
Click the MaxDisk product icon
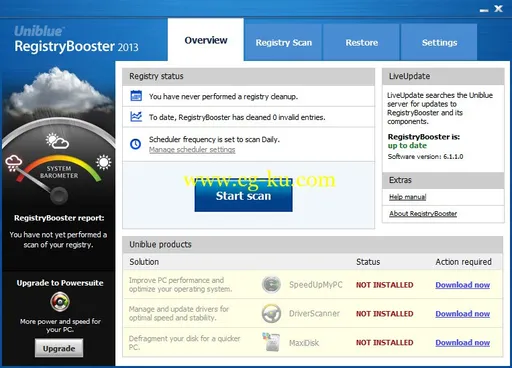271,342
